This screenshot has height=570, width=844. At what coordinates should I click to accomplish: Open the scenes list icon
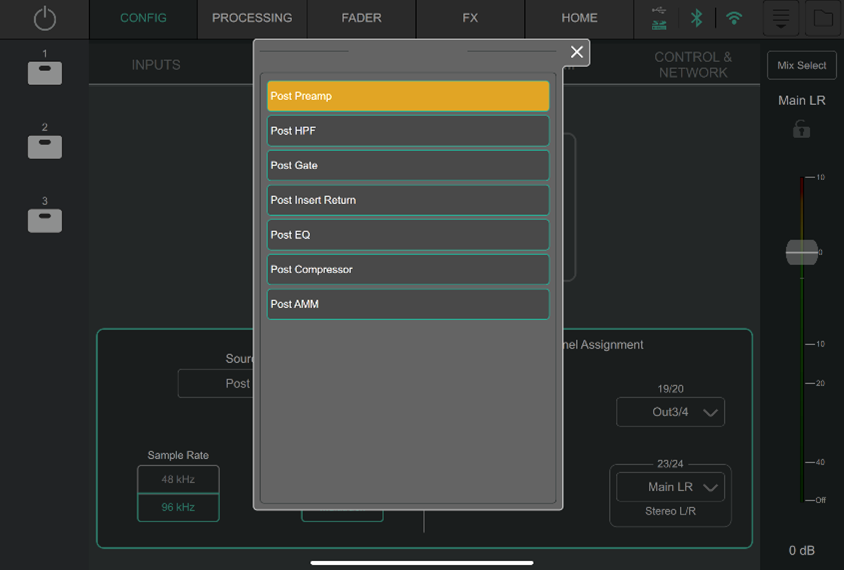(780, 18)
